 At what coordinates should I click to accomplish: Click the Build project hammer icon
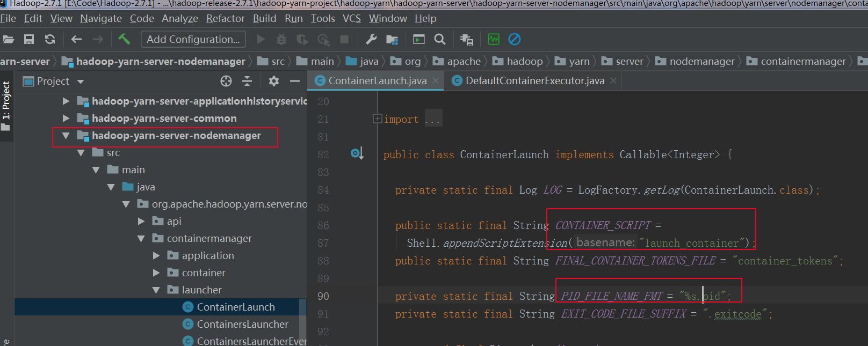tap(124, 39)
